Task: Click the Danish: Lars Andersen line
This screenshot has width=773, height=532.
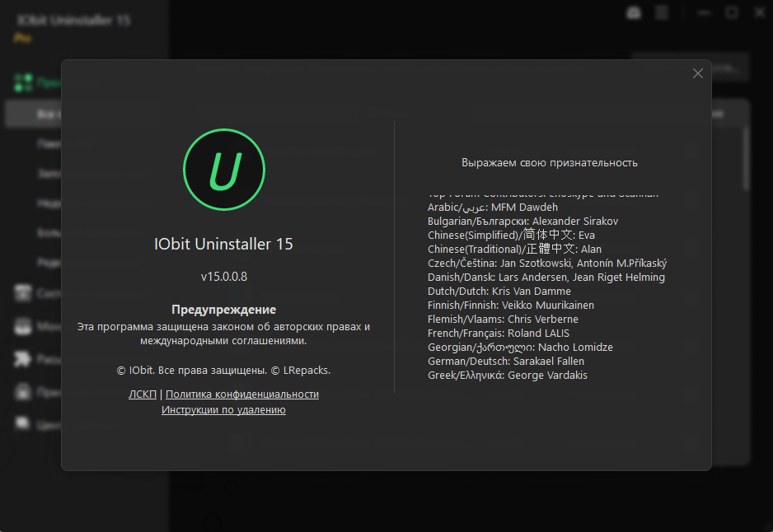Action: coord(546,278)
